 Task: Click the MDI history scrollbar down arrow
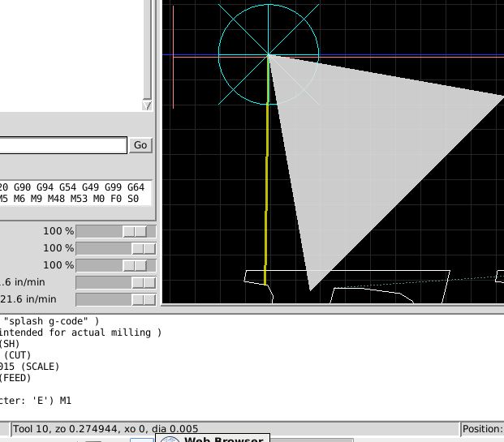pos(147,105)
